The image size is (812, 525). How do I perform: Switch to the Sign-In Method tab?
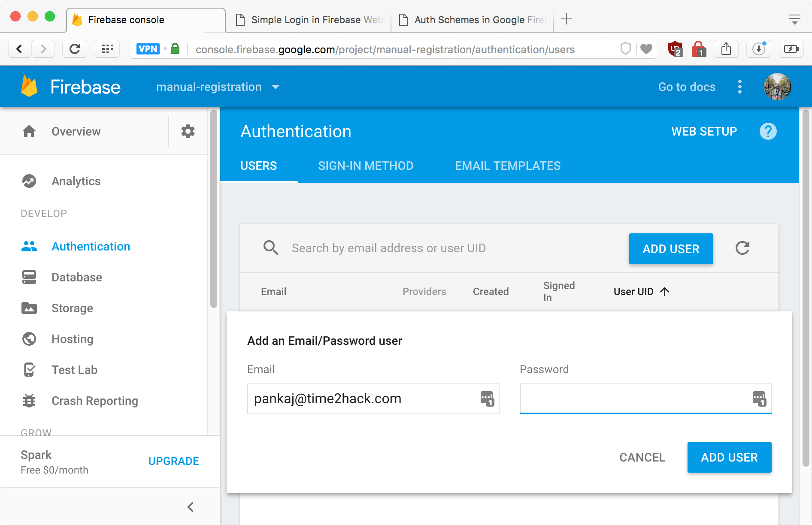click(366, 166)
